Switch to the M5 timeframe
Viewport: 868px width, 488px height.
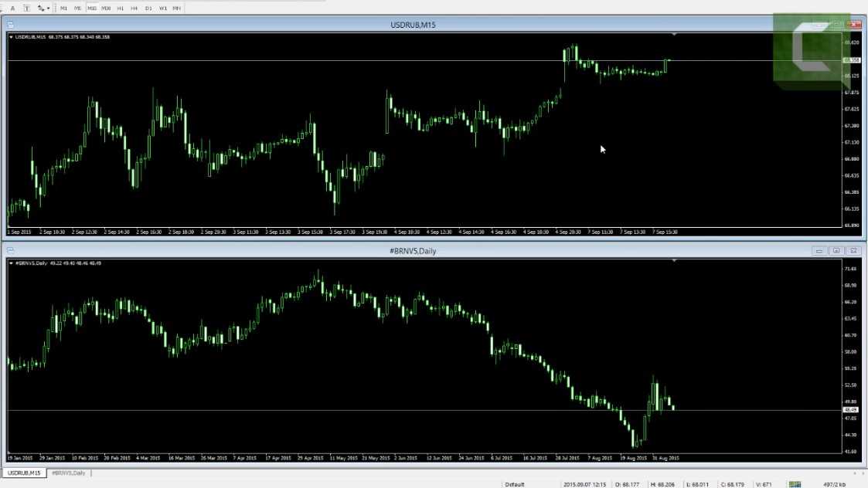(77, 8)
